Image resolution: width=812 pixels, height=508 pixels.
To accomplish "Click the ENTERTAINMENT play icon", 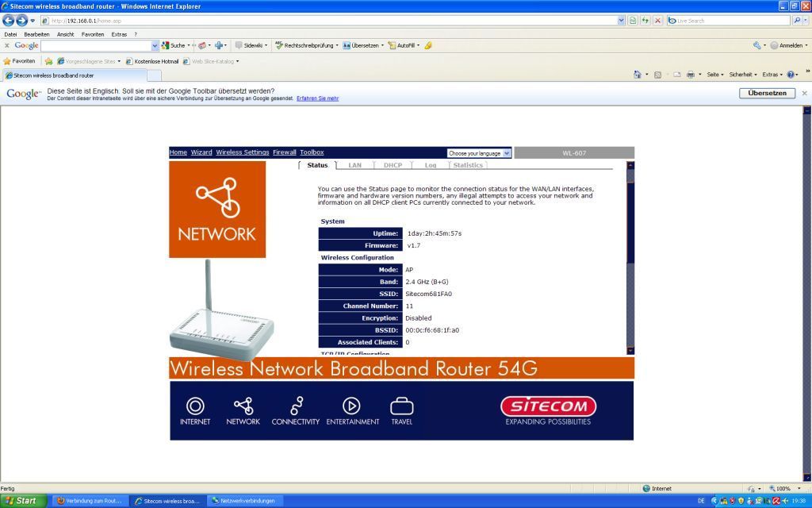I will coord(353,412).
